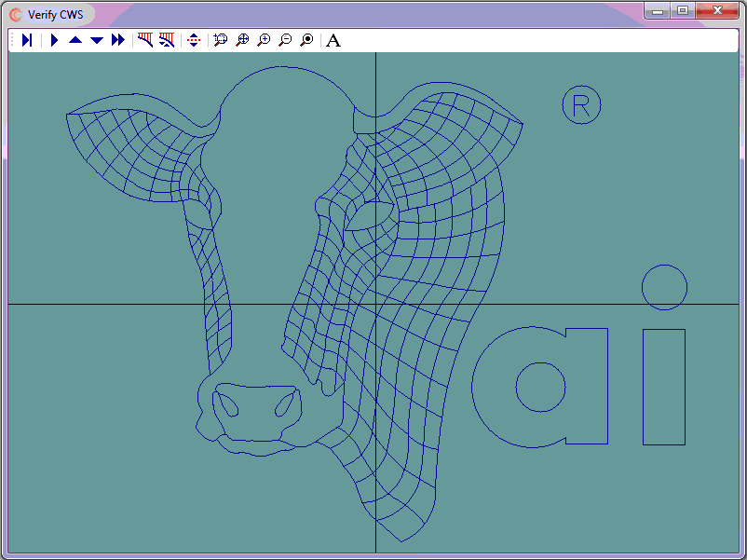Click the single right-arrow play icon
This screenshot has height=560, width=747.
(54, 40)
